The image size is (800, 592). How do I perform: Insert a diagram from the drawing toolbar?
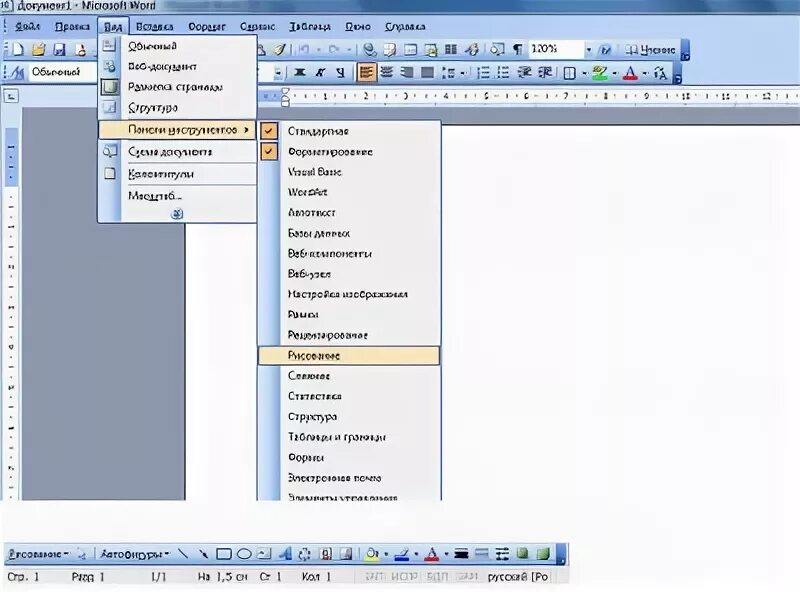point(305,554)
